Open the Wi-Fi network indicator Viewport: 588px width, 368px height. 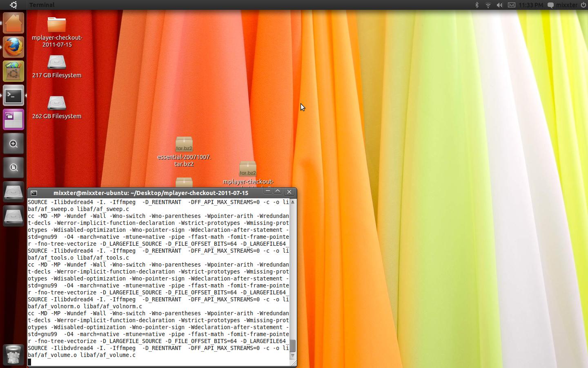point(488,5)
